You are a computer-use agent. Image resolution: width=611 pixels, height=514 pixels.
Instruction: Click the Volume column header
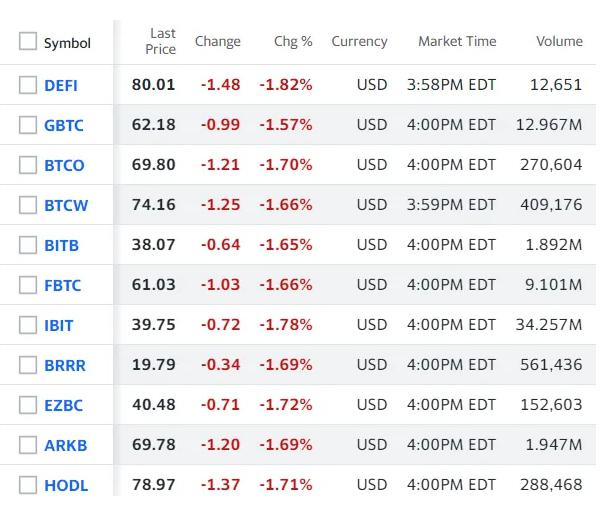tap(559, 41)
